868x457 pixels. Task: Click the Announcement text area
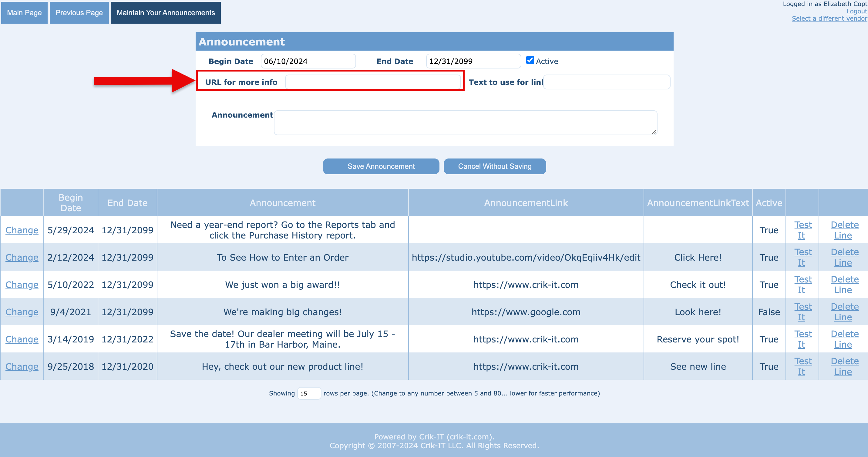465,123
